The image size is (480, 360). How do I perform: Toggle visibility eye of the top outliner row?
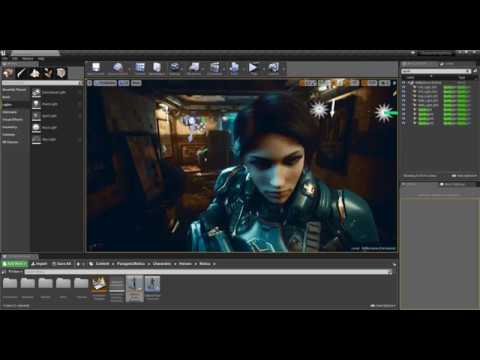click(x=404, y=82)
